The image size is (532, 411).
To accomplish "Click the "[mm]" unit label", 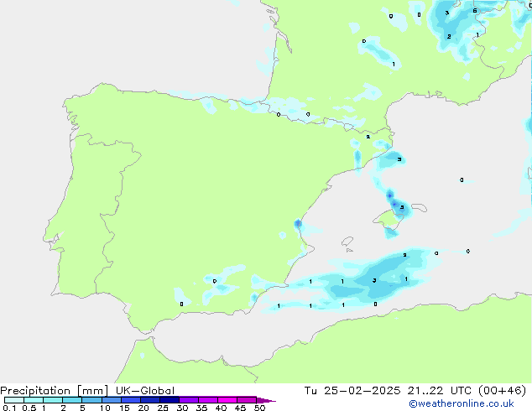I will coord(93,391).
